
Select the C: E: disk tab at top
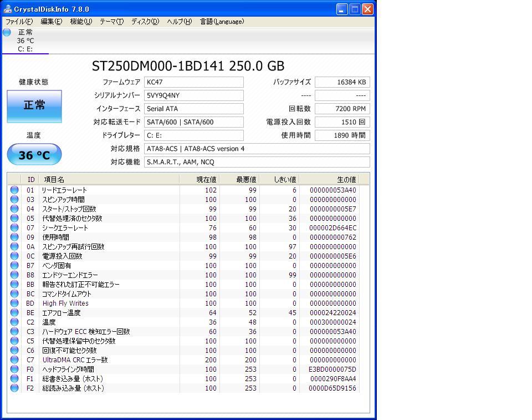25,41
